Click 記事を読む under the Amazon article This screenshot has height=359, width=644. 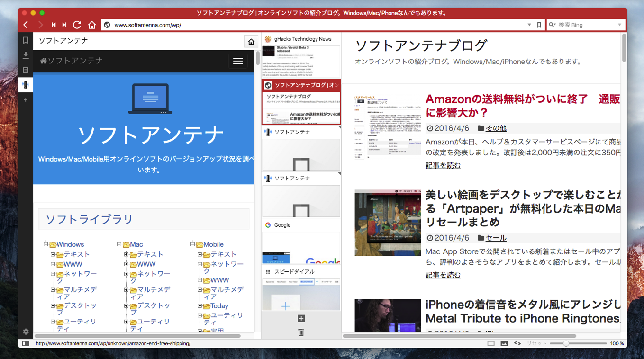[443, 165]
